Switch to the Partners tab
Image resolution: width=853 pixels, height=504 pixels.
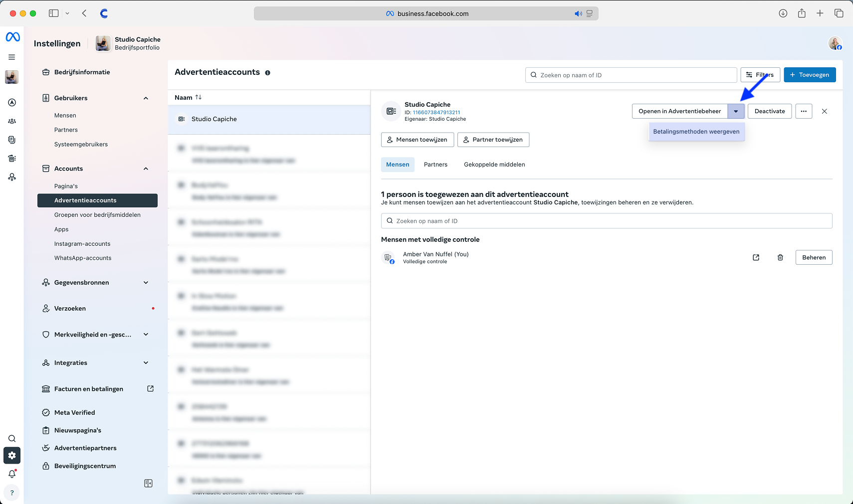(435, 165)
